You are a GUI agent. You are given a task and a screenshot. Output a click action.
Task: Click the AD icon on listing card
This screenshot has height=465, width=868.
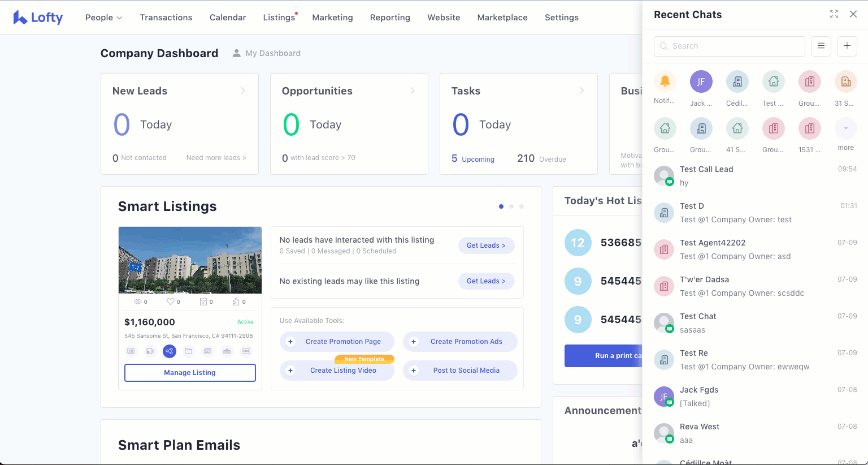(x=131, y=351)
